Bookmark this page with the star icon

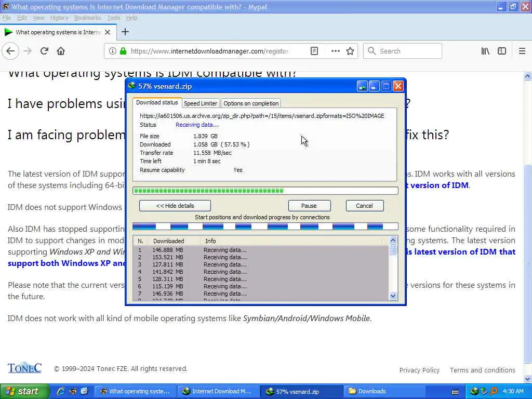[350, 51]
